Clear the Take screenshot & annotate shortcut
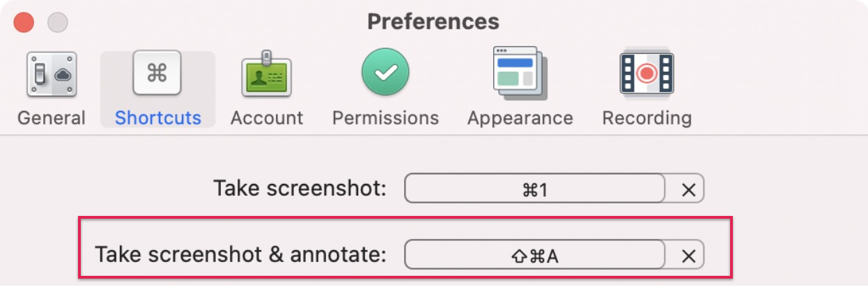The image size is (868, 287). (x=688, y=256)
